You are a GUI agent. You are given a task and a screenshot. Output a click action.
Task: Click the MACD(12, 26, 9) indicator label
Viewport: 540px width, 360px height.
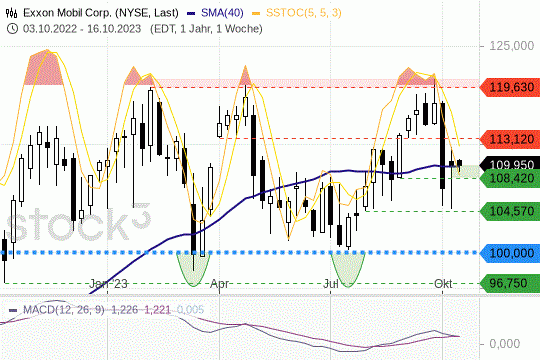point(64,310)
